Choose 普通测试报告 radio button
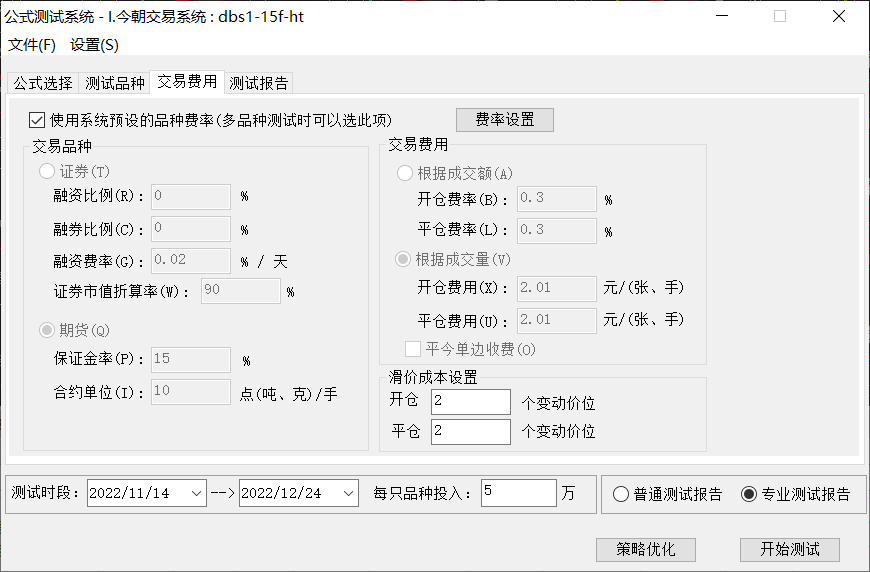Screen dimensions: 870x572 [621, 494]
